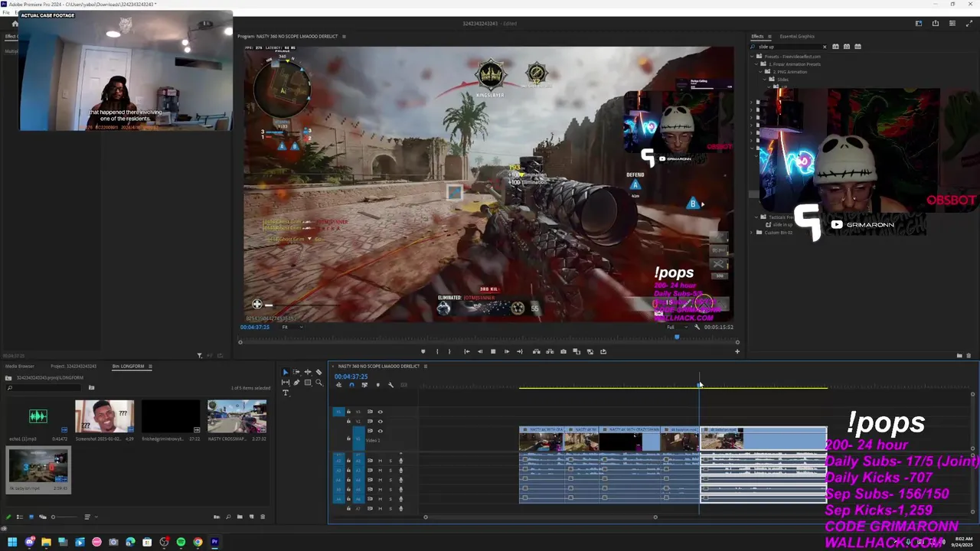Step back one frame in Program monitor
Viewport: 980px width, 551px height.
(x=480, y=351)
